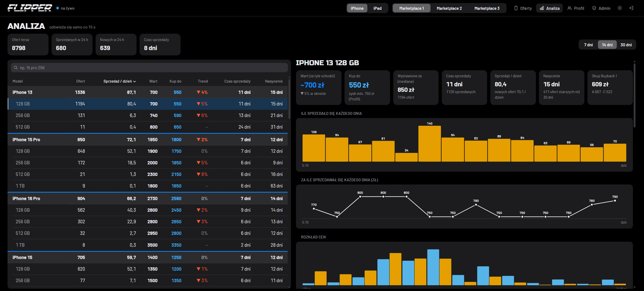Sort by Nasycenie column header

pyautogui.click(x=274, y=81)
